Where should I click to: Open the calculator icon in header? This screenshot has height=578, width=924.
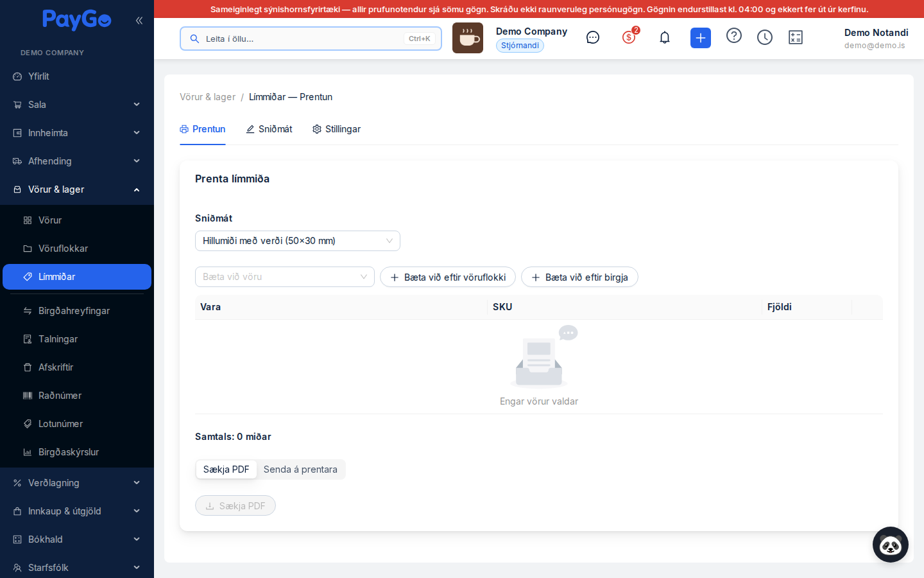tap(796, 38)
